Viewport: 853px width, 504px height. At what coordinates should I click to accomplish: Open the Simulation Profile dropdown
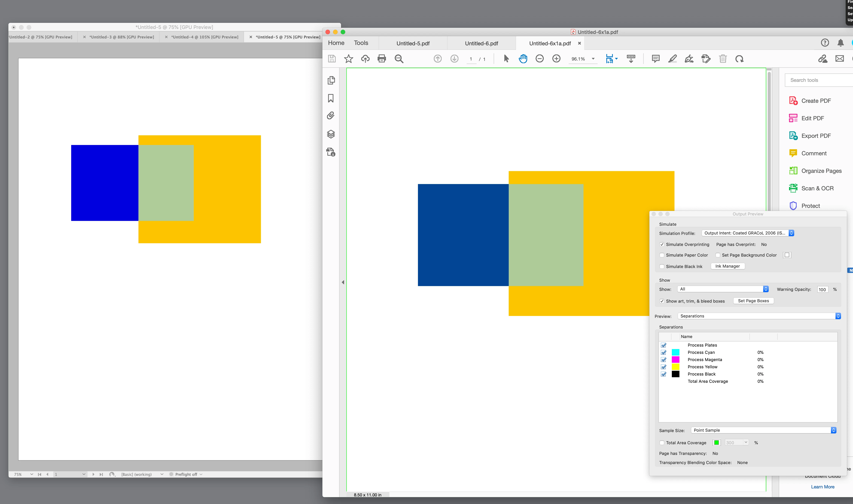[x=748, y=233]
